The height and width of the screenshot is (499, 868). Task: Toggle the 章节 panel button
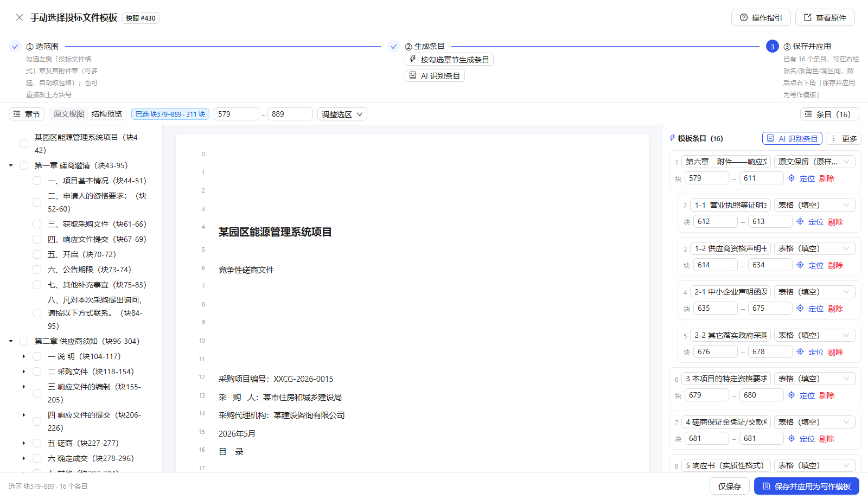[27, 114]
